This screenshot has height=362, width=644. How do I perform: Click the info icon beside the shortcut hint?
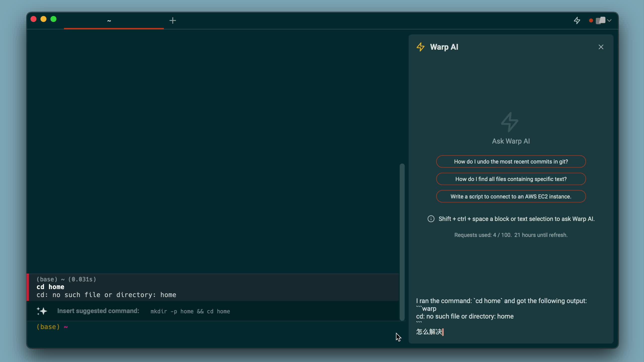[x=431, y=219]
